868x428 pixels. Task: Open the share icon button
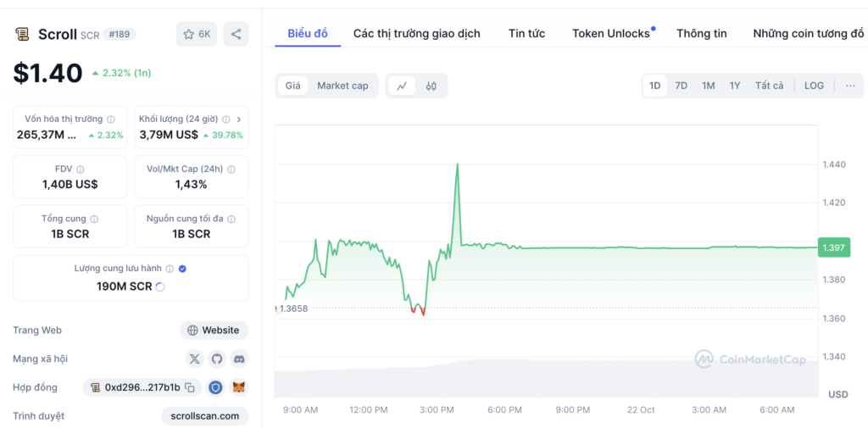point(236,35)
